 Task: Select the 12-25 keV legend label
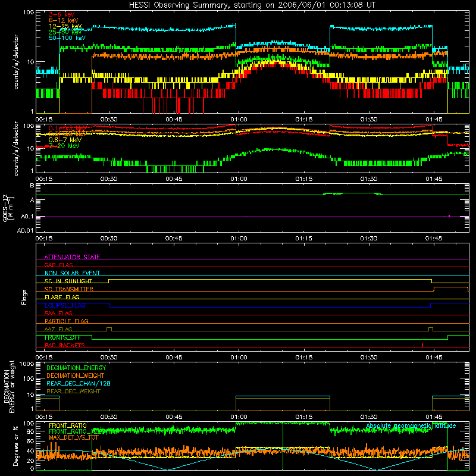click(x=65, y=26)
